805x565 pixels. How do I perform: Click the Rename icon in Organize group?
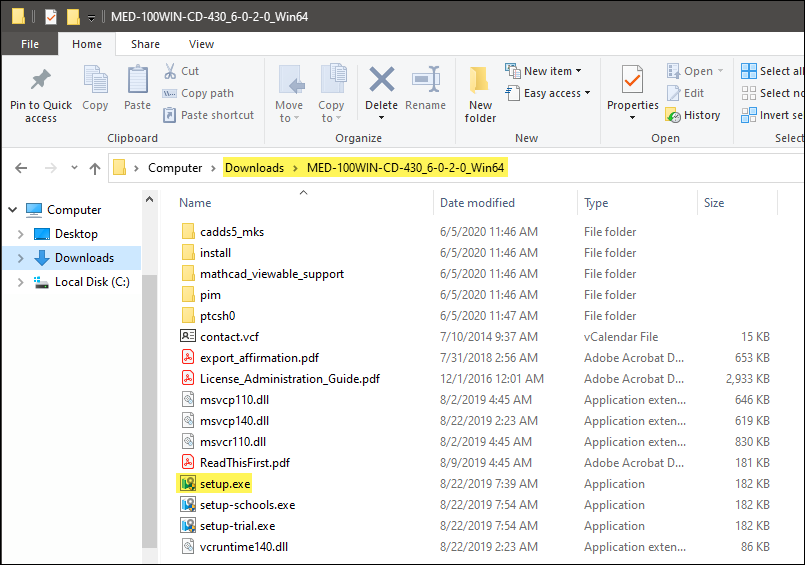[426, 82]
